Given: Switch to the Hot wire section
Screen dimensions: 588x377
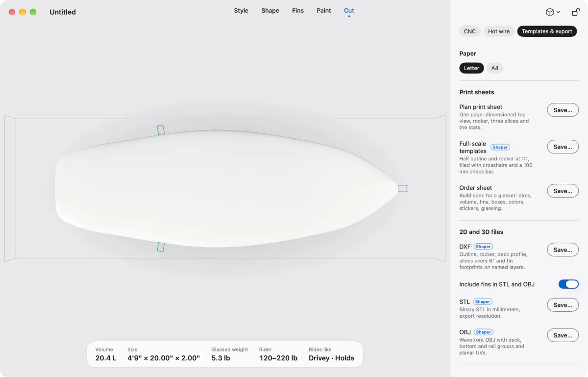Looking at the screenshot, I should [499, 31].
